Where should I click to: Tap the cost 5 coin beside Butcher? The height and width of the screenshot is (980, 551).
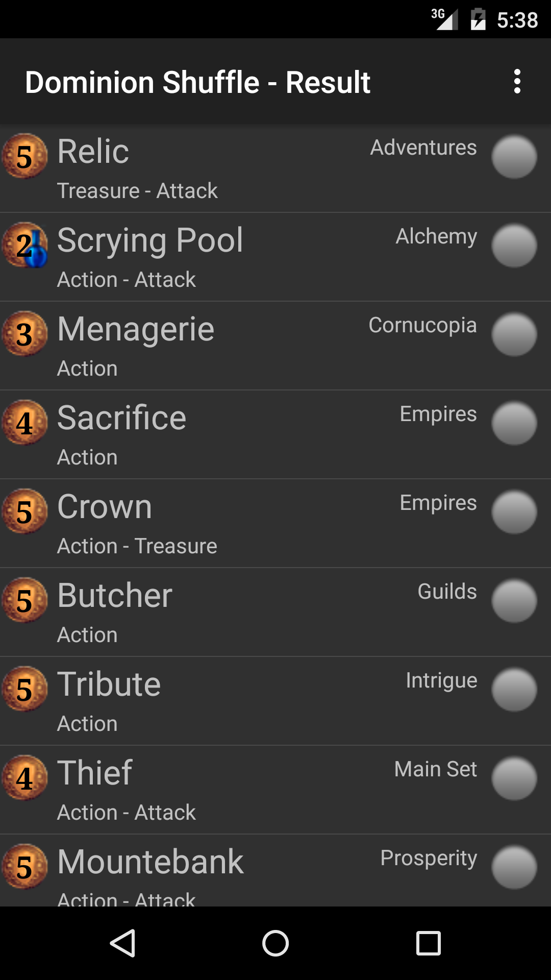click(24, 600)
